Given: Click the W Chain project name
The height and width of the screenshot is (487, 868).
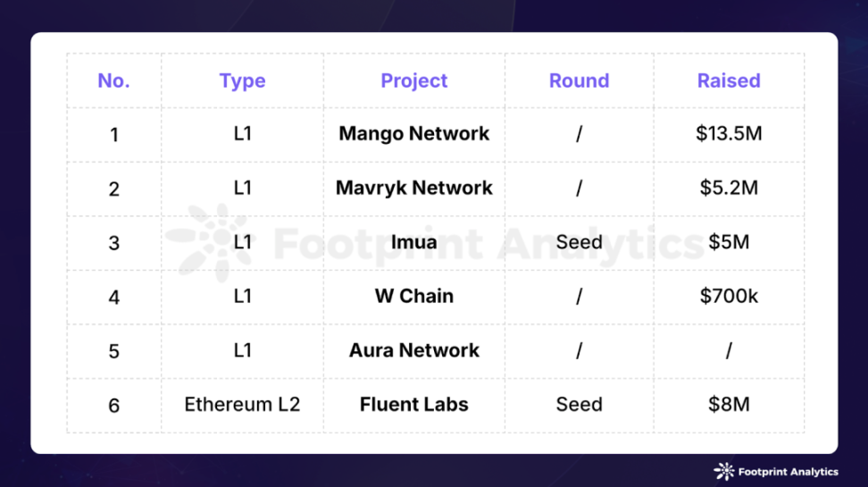Looking at the screenshot, I should pyautogui.click(x=414, y=297).
